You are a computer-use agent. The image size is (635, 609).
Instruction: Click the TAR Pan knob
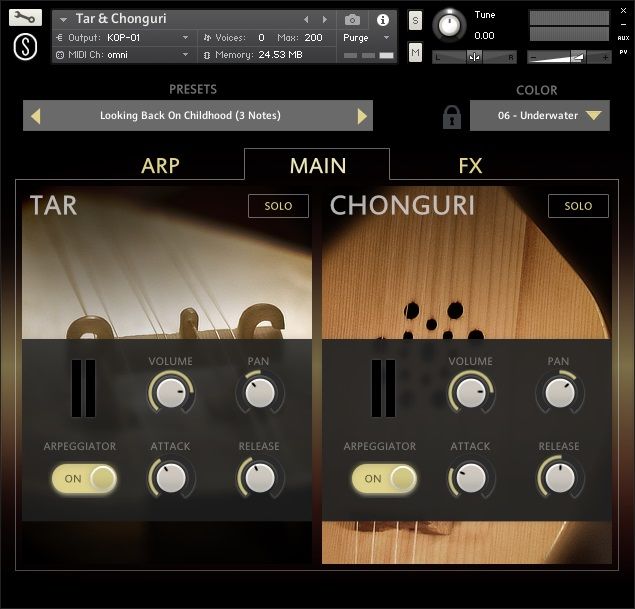coord(260,392)
